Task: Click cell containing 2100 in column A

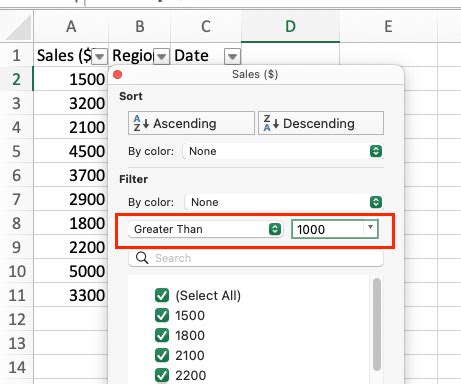Action: (71, 127)
